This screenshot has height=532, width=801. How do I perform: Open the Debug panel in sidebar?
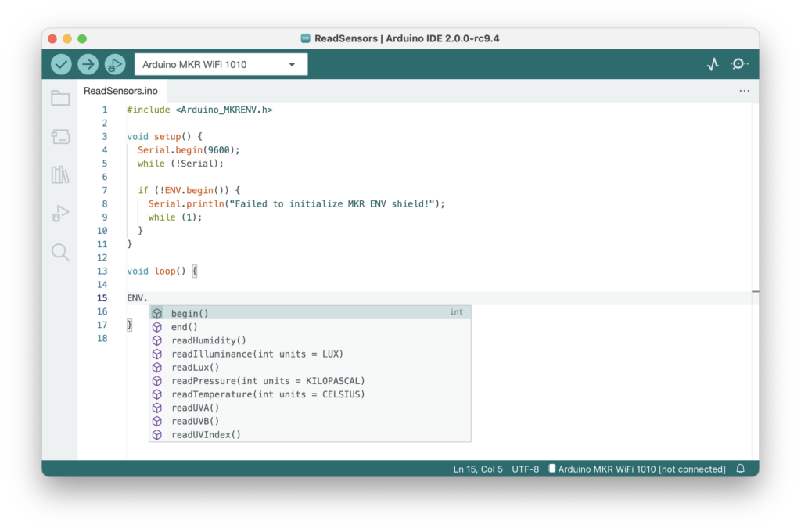[x=60, y=213]
